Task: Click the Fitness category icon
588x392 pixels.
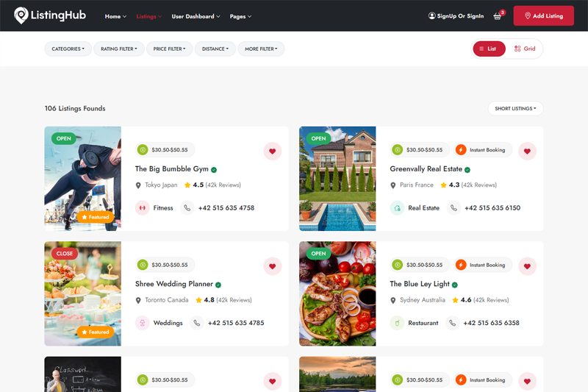Action: pos(143,208)
